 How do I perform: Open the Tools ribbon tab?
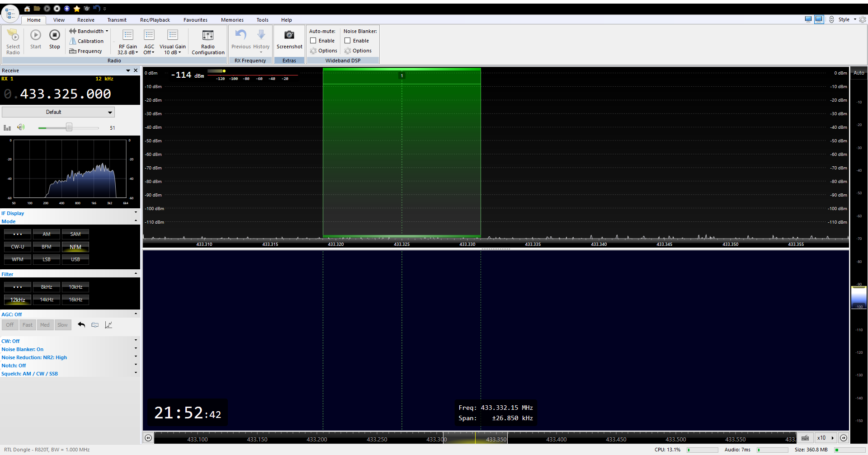263,20
